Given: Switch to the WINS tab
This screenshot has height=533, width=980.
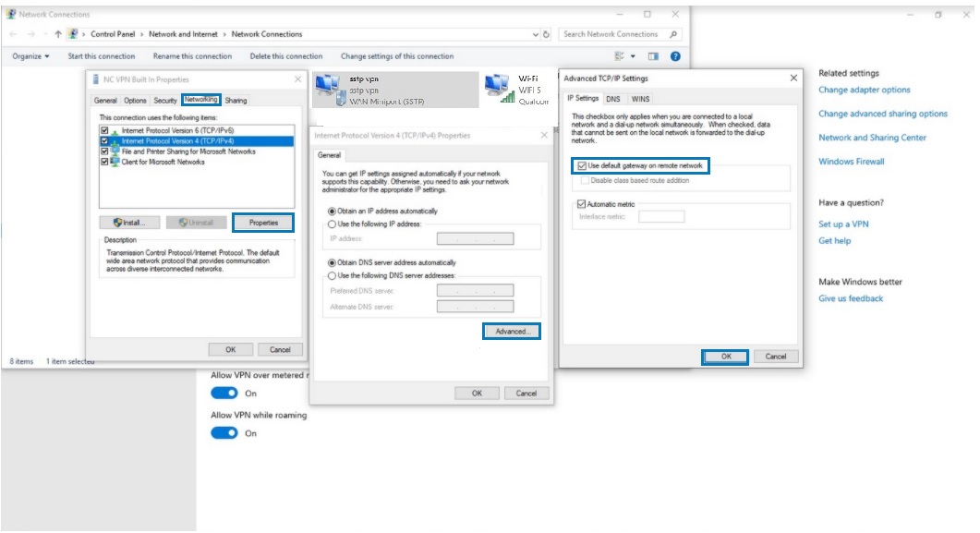Looking at the screenshot, I should pyautogui.click(x=640, y=100).
